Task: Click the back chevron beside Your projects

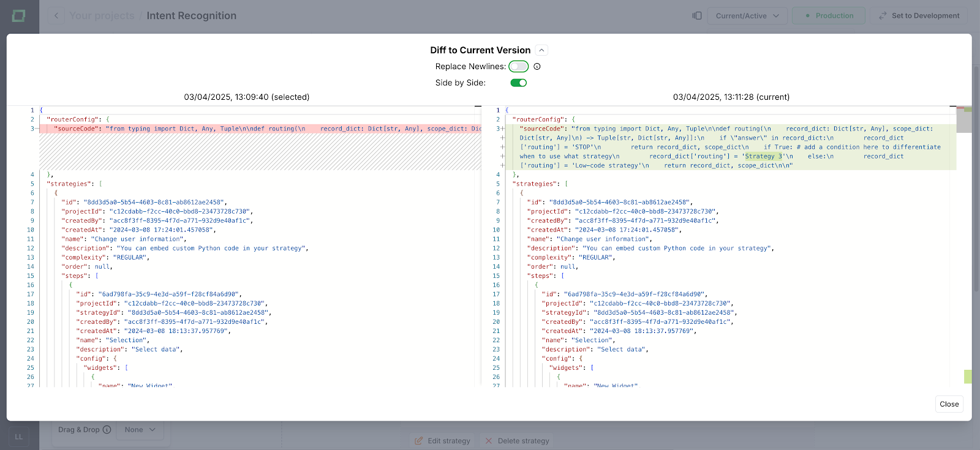Action: [56, 16]
